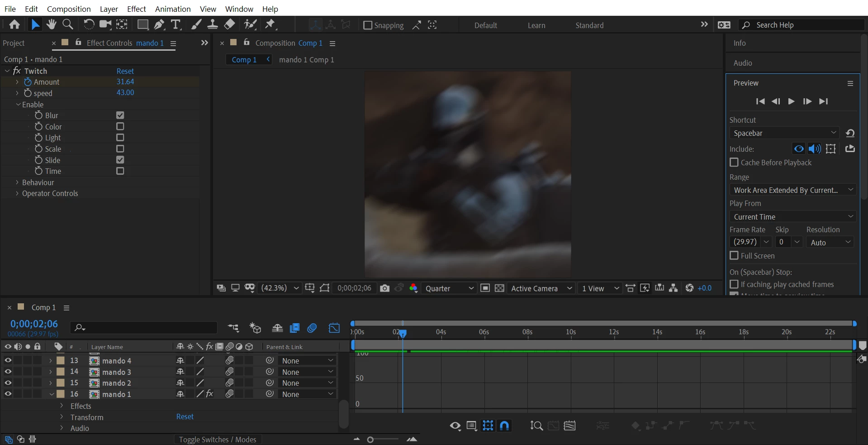
Task: Select the Zoom magnifier tool
Action: click(x=68, y=24)
